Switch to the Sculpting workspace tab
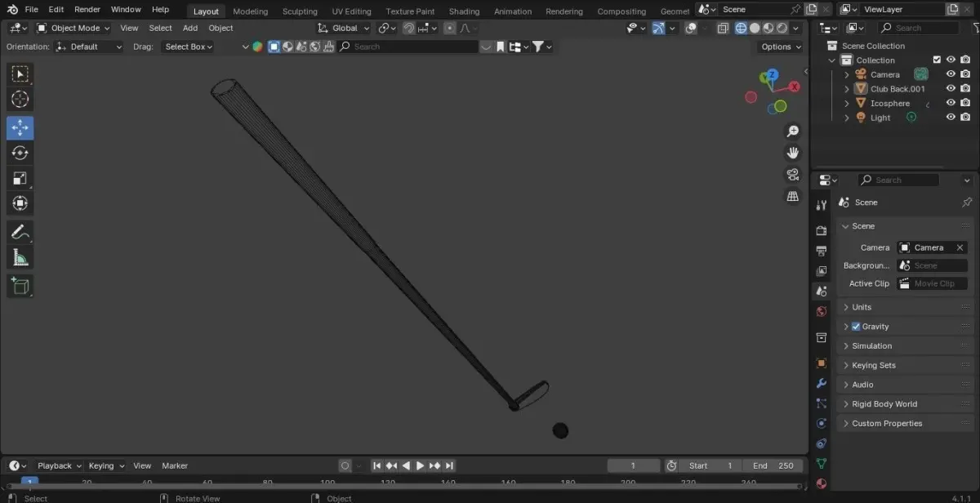Screen dimensions: 980x503 [x=300, y=11]
